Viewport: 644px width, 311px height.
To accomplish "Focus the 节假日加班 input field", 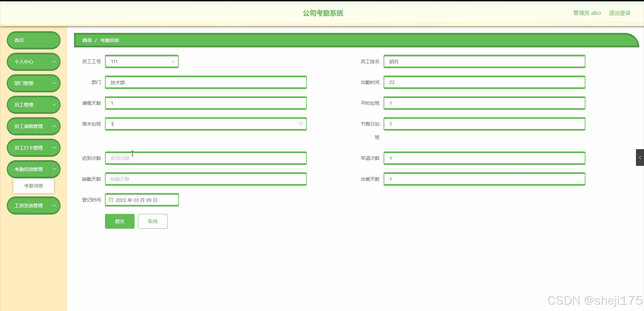I will (484, 124).
